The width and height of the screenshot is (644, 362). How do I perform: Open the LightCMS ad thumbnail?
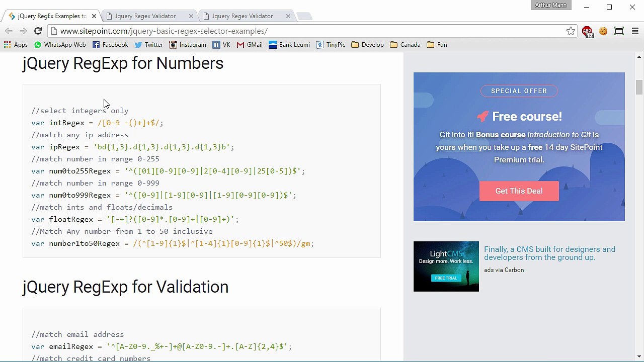tap(446, 266)
